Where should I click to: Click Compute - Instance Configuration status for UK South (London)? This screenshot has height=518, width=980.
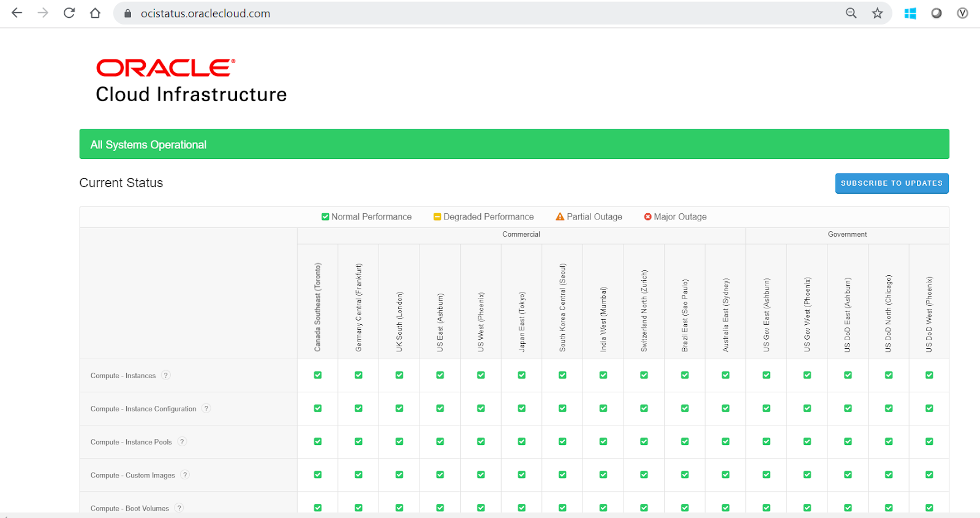pyautogui.click(x=399, y=408)
